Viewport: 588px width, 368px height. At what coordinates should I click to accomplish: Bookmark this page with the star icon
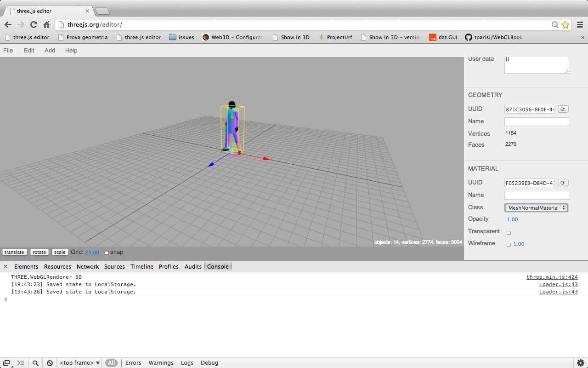[x=565, y=24]
